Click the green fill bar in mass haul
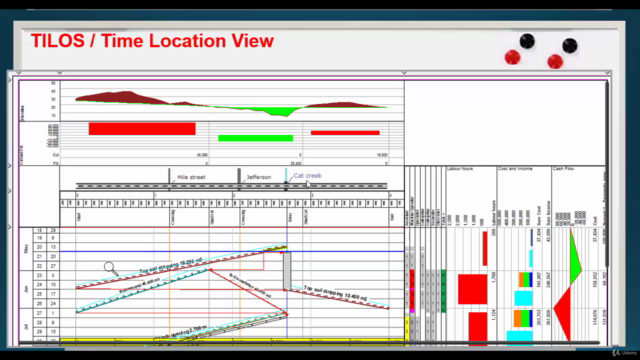The height and width of the screenshot is (360, 640). (x=256, y=138)
